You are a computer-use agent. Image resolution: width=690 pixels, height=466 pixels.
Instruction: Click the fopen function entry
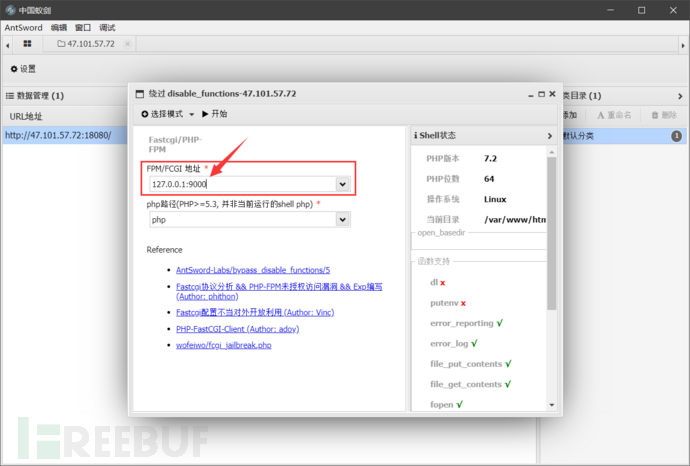point(446,404)
